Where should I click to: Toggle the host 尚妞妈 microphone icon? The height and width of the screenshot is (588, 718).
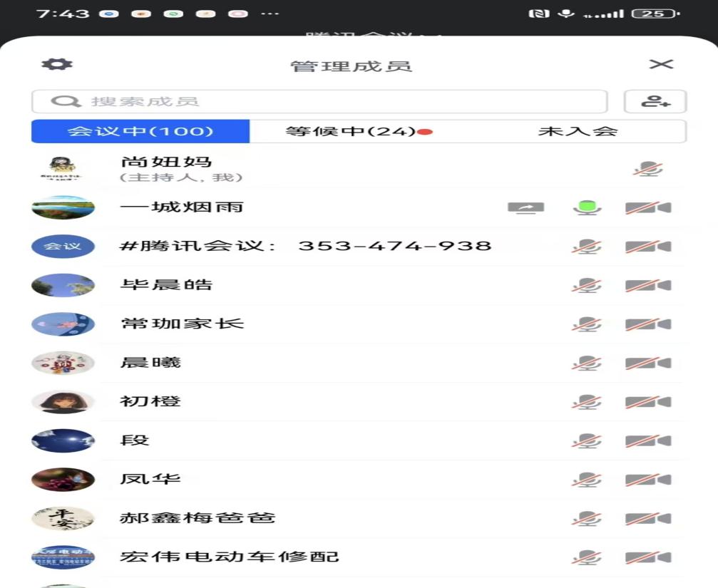tap(648, 170)
